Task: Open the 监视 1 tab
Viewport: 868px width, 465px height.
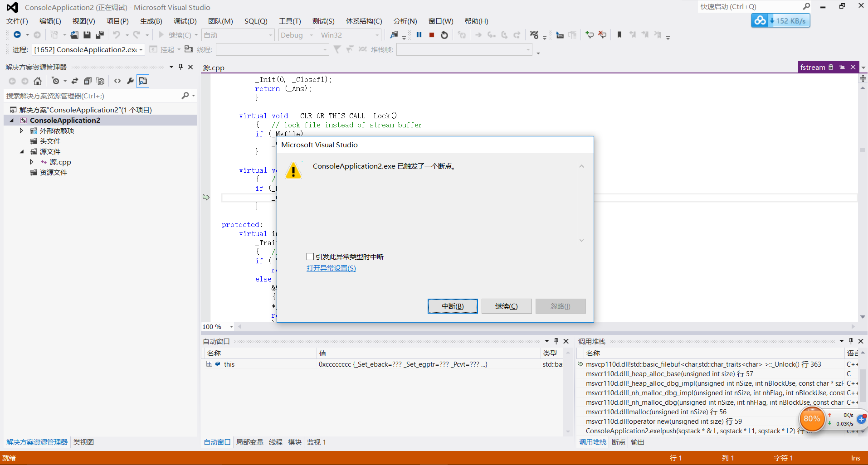Action: coord(317,442)
